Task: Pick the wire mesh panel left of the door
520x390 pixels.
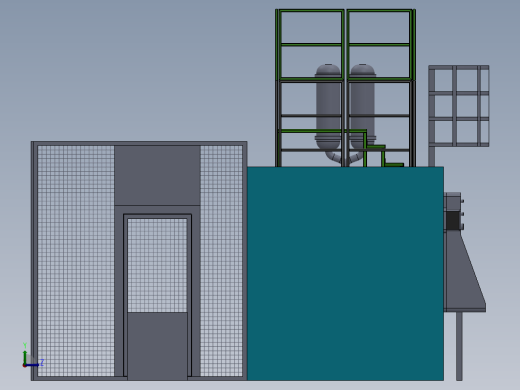Action: click(x=76, y=261)
